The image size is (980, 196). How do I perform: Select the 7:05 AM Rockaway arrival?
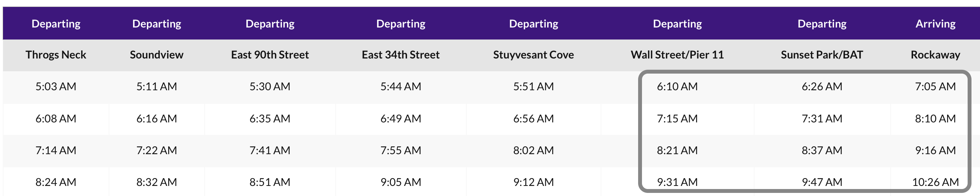point(935,86)
